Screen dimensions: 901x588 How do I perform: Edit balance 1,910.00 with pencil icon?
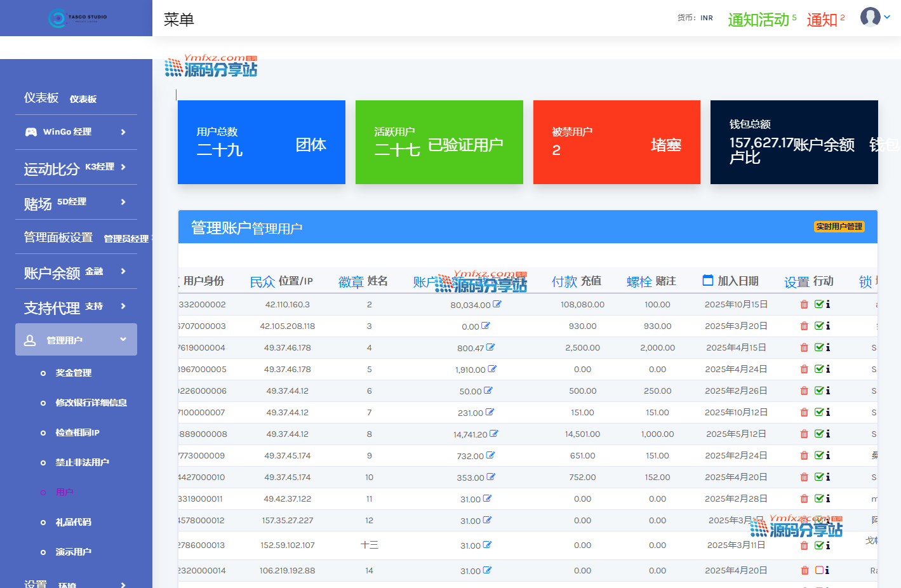coord(492,369)
